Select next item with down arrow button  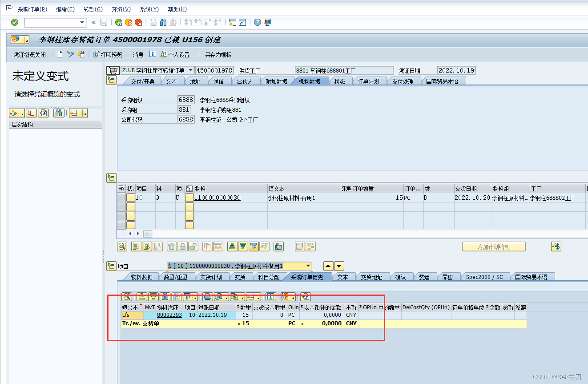(339, 266)
